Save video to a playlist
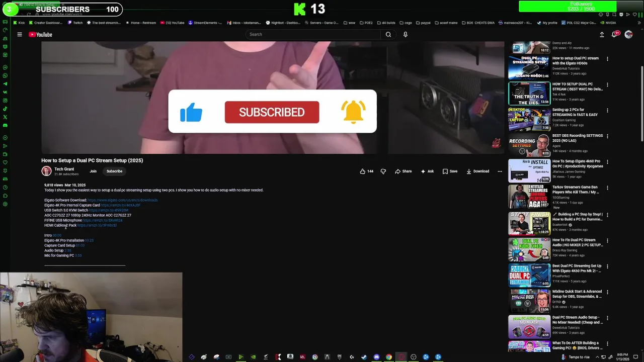Screen dimensions: 644x362 coord(450,171)
